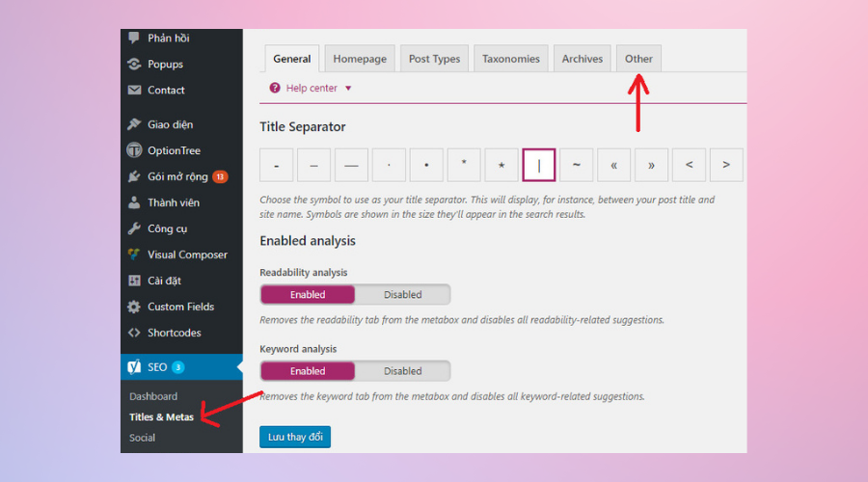Open the Custom Fields menu item
868x482 pixels.
click(x=181, y=307)
